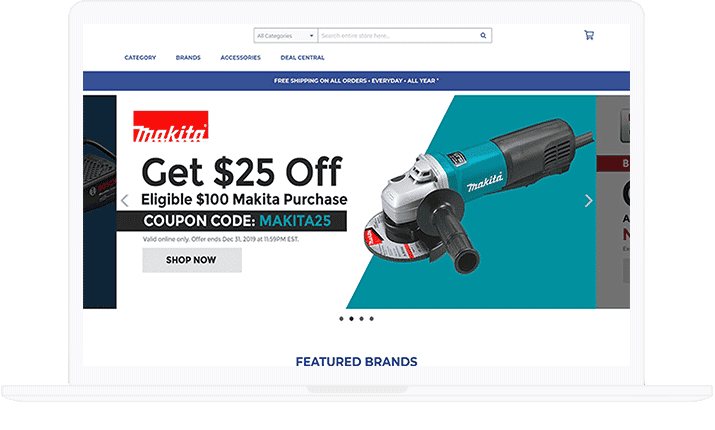This screenshot has height=430, width=715.
Task: Open the Accessories menu
Action: [240, 57]
